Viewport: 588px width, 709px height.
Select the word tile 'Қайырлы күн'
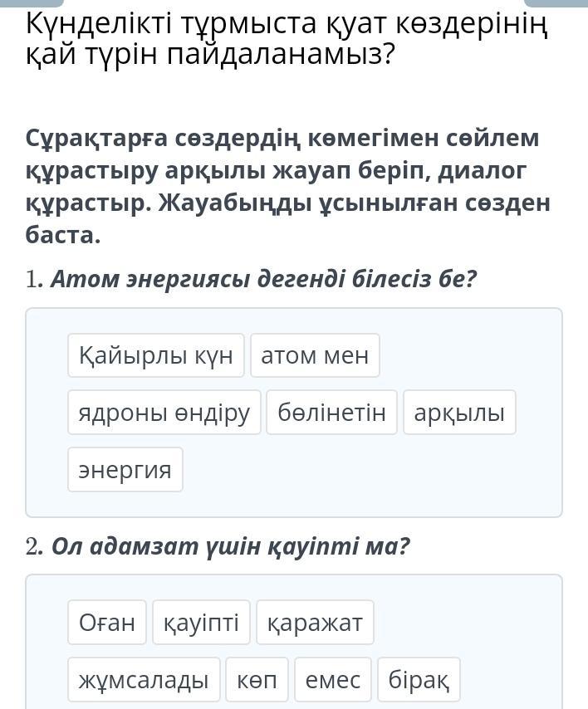point(156,355)
